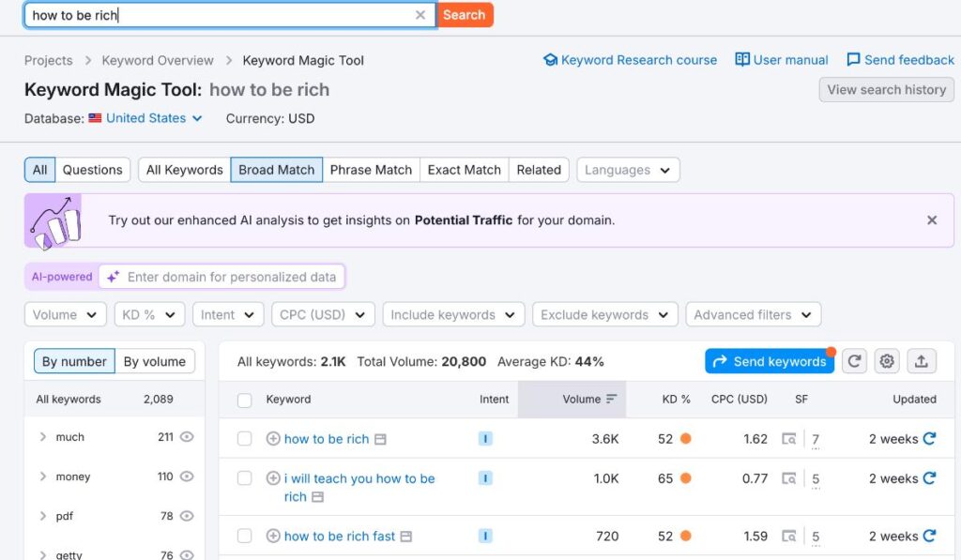This screenshot has width=961, height=560.
Task: Switch grouping to By volume
Action: tap(155, 361)
